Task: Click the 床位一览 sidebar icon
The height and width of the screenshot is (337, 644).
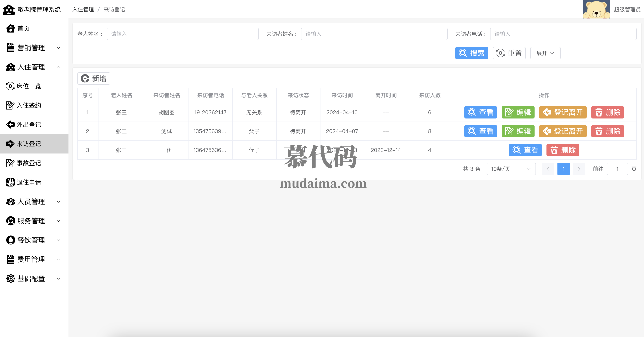Action: tap(10, 86)
